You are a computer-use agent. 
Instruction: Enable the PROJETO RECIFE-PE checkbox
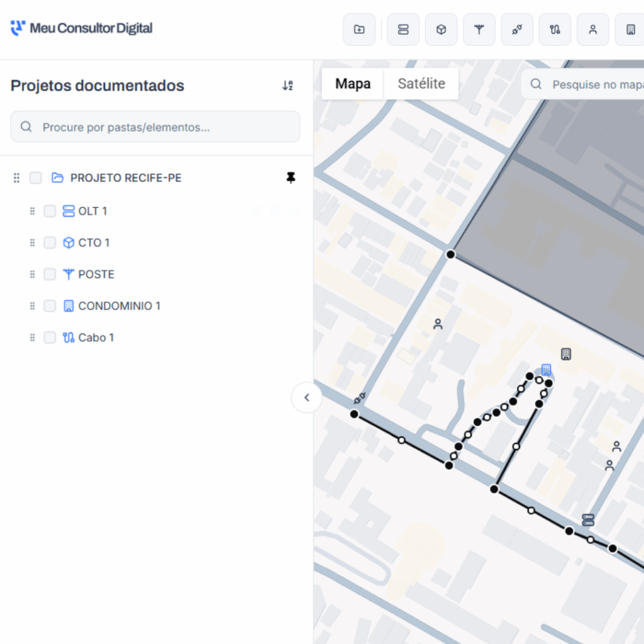pyautogui.click(x=36, y=178)
